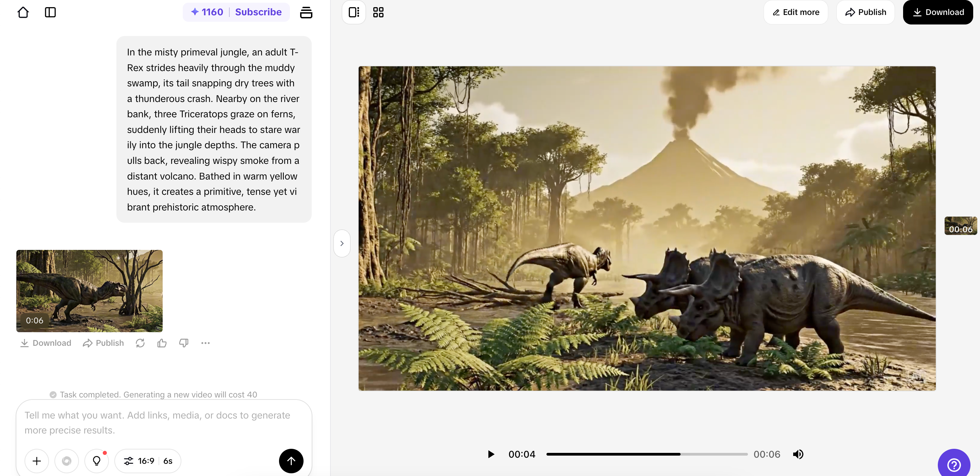Open the T-Rex video thumbnail in chat

[x=89, y=290]
